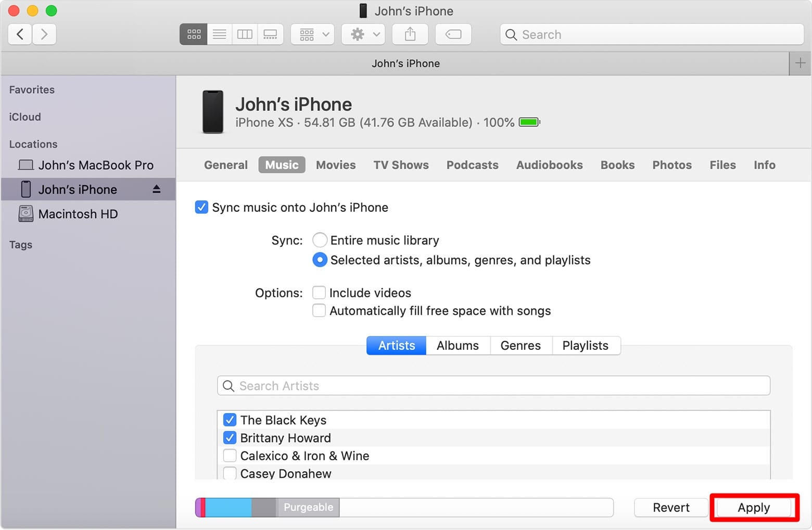Click the Purgeable storage segment
The image size is (812, 530).
[308, 507]
